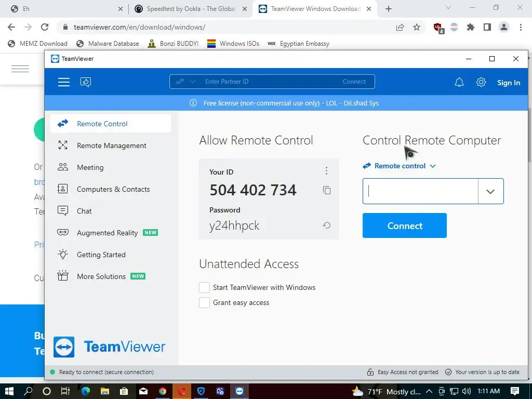532x399 pixels.
Task: Open a new browser tab
Action: click(x=389, y=9)
